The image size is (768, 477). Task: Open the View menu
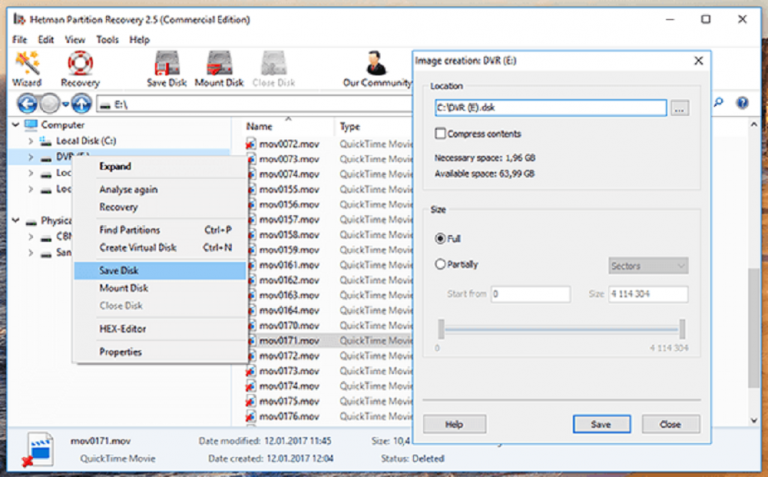click(75, 40)
